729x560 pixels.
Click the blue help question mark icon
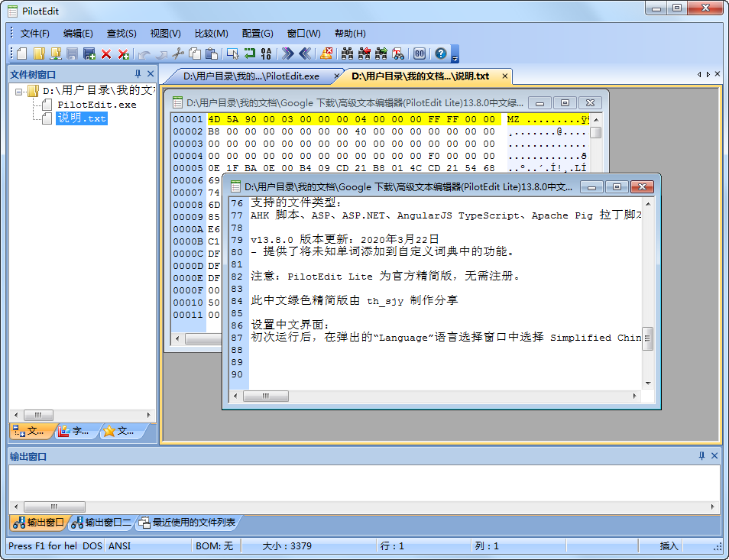[x=441, y=54]
